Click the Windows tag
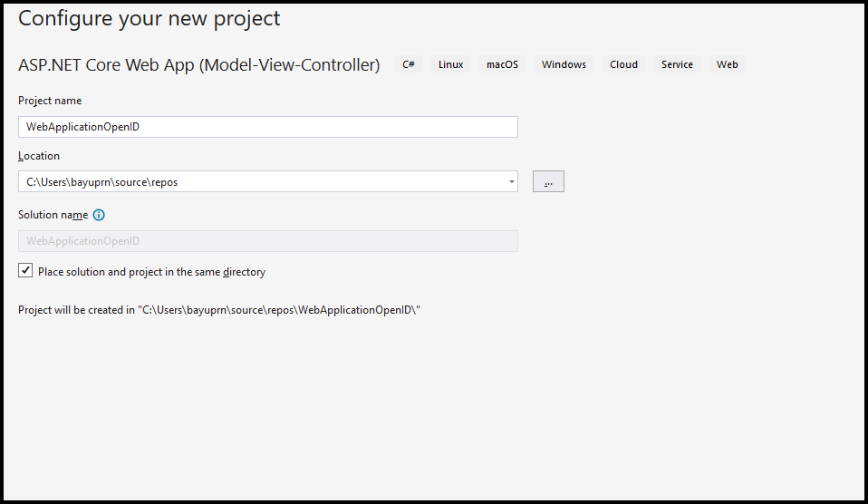 (x=564, y=65)
